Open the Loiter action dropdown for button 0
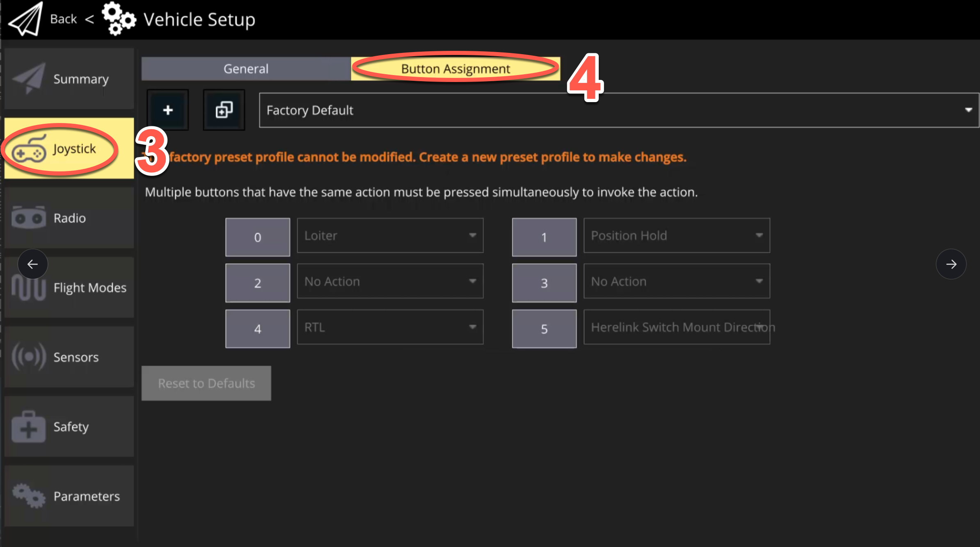 click(x=390, y=236)
